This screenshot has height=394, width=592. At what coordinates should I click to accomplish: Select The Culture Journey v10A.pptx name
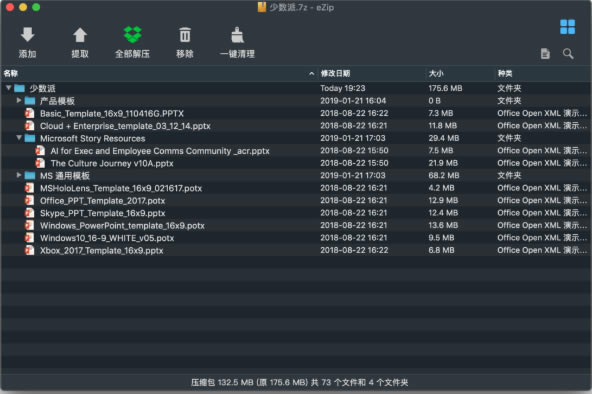click(x=112, y=163)
